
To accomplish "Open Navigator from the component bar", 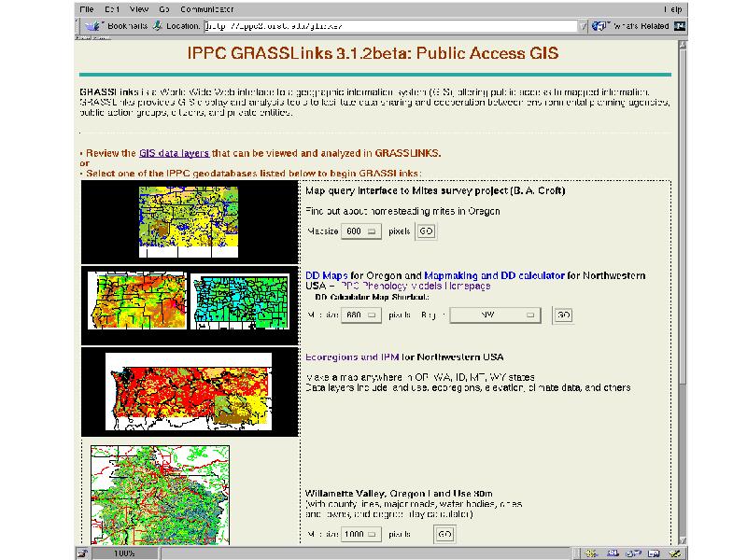I will pyautogui.click(x=591, y=553).
